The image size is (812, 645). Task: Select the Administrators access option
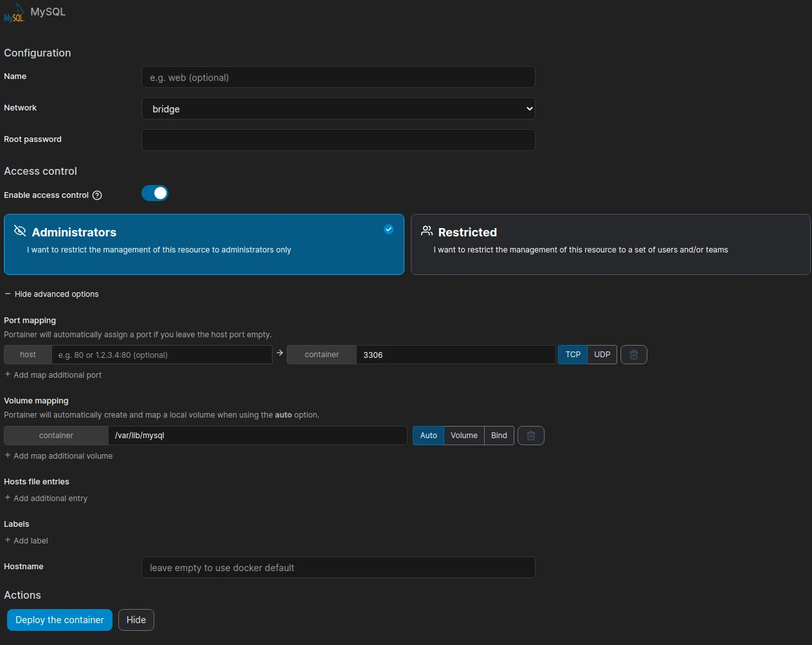pos(204,245)
